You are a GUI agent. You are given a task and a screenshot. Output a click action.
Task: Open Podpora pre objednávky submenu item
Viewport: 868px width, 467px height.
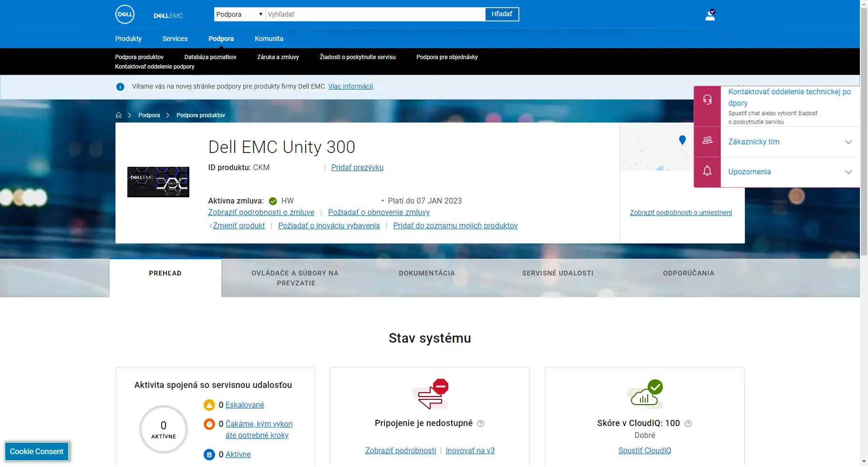[x=447, y=57]
